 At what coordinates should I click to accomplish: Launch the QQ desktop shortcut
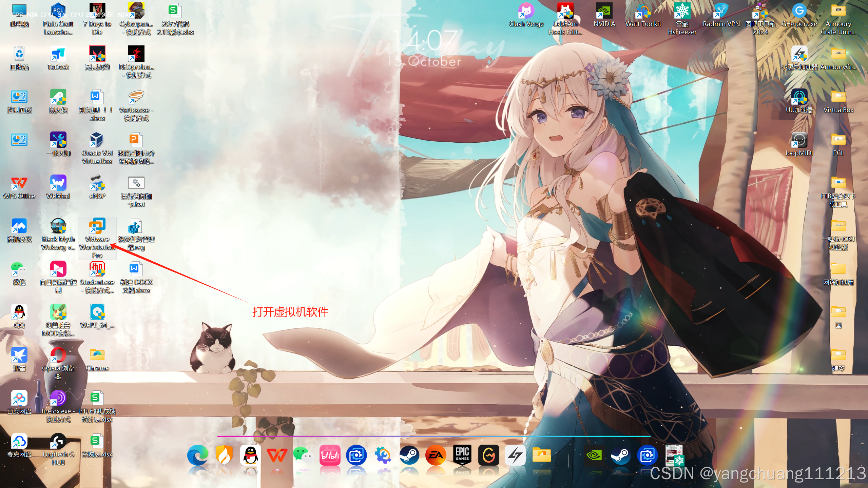point(19,317)
